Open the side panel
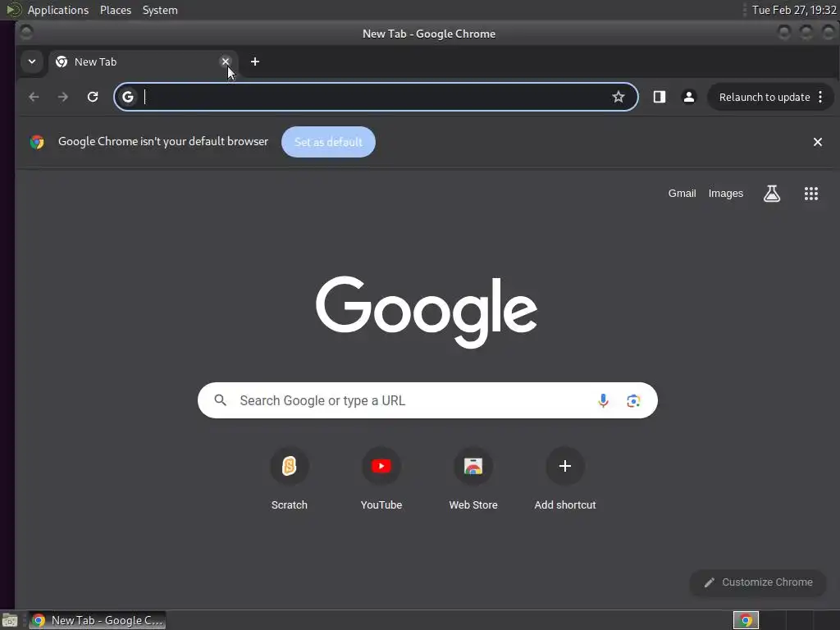The image size is (840, 630). click(660, 97)
